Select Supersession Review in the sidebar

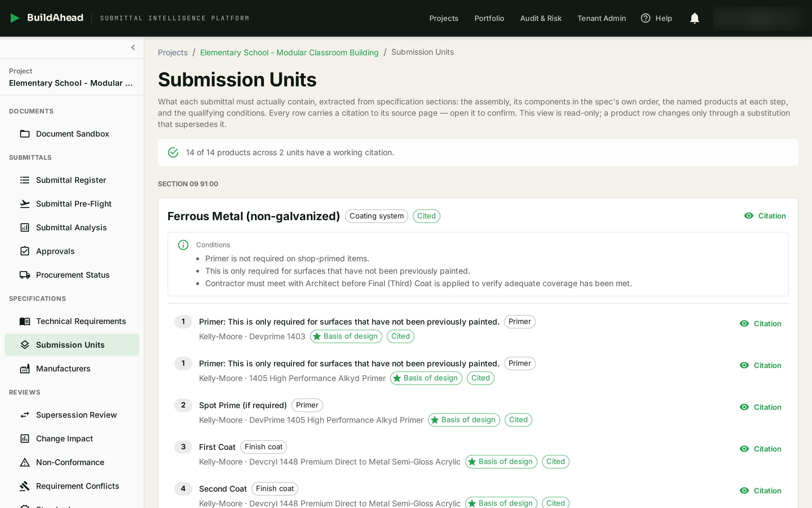coord(72,415)
